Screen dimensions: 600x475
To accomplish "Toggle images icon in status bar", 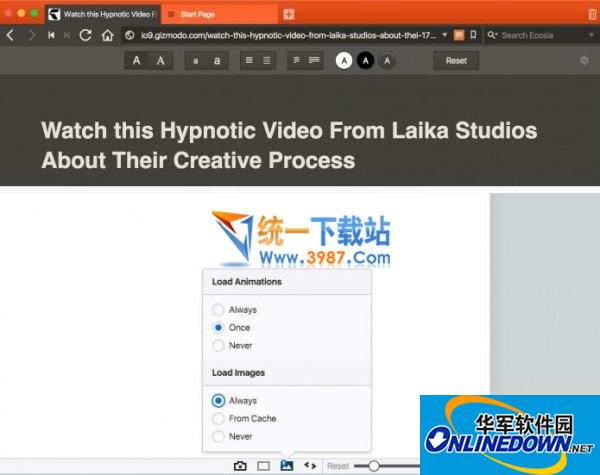I will click(287, 465).
